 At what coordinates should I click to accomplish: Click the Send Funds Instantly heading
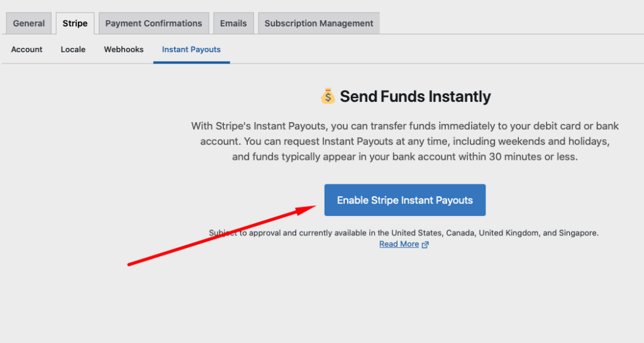tap(415, 96)
